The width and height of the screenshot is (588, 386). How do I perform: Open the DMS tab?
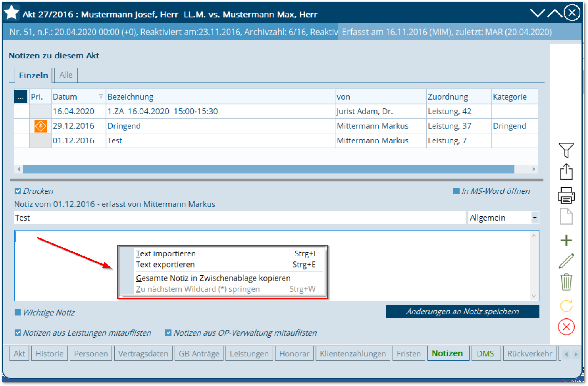coord(485,353)
